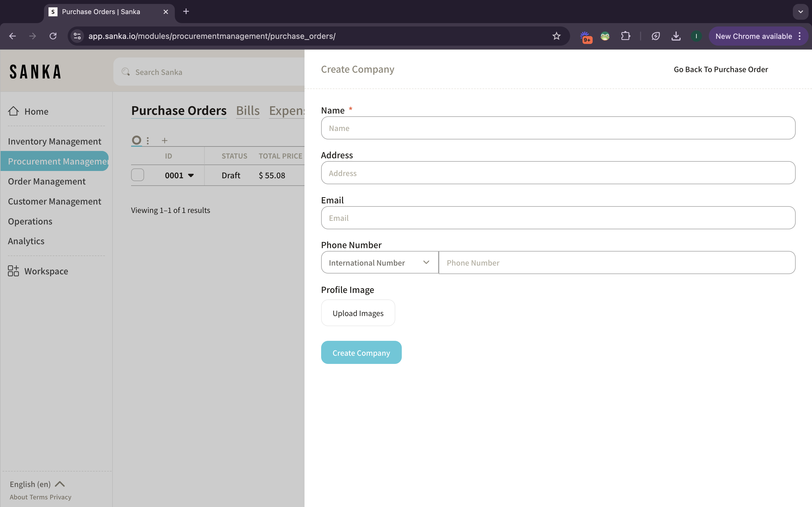Check the order 0001 row checkbox
Image resolution: width=812 pixels, height=507 pixels.
(138, 175)
